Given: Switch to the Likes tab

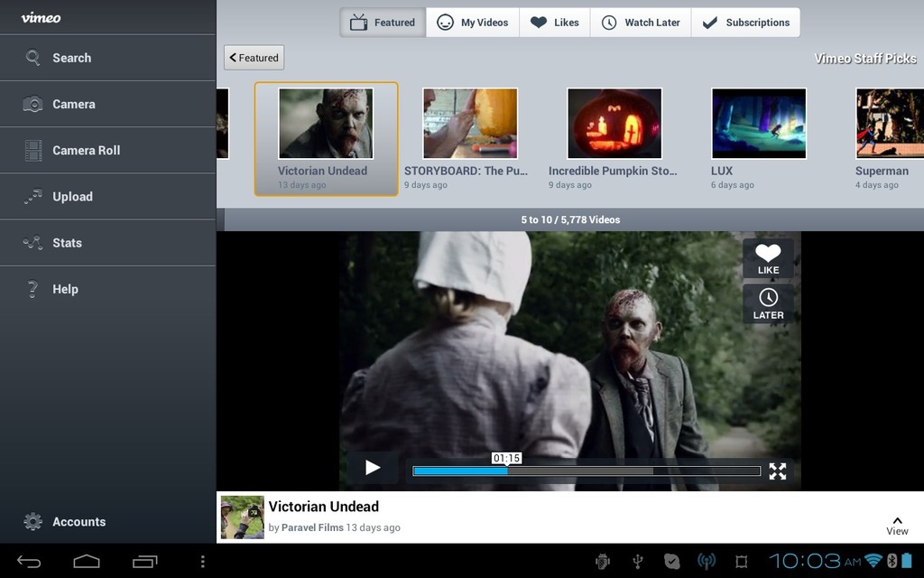Looking at the screenshot, I should coord(555,23).
